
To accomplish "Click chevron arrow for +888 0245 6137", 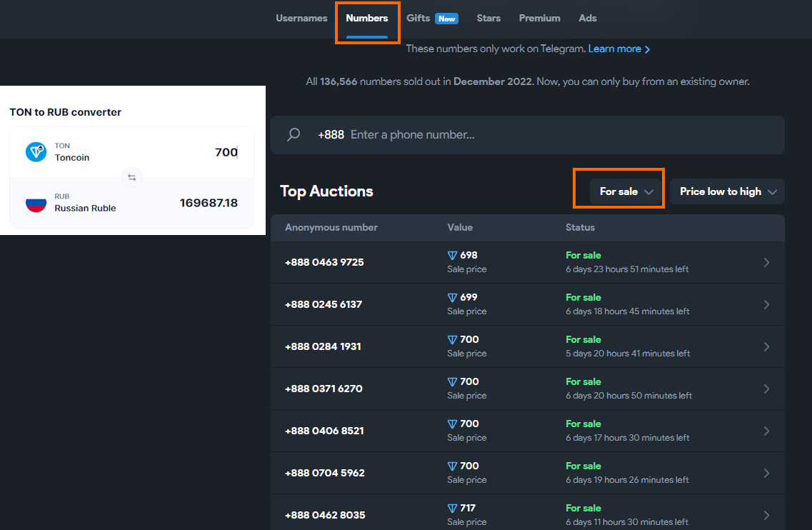I will click(766, 304).
